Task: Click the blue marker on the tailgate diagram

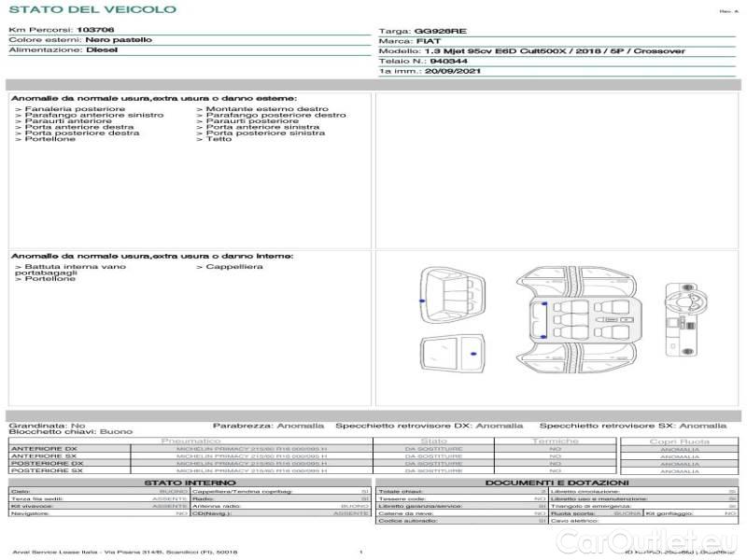Action: pyautogui.click(x=474, y=355)
